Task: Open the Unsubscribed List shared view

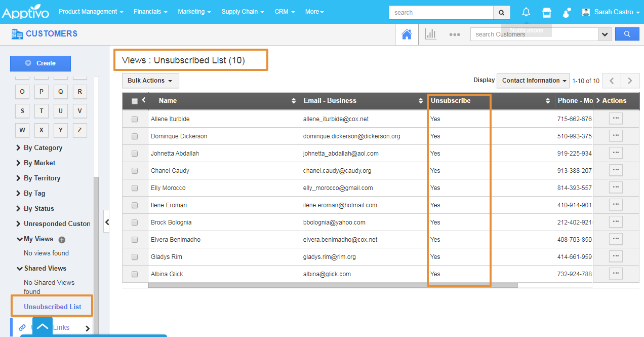Action: point(53,307)
